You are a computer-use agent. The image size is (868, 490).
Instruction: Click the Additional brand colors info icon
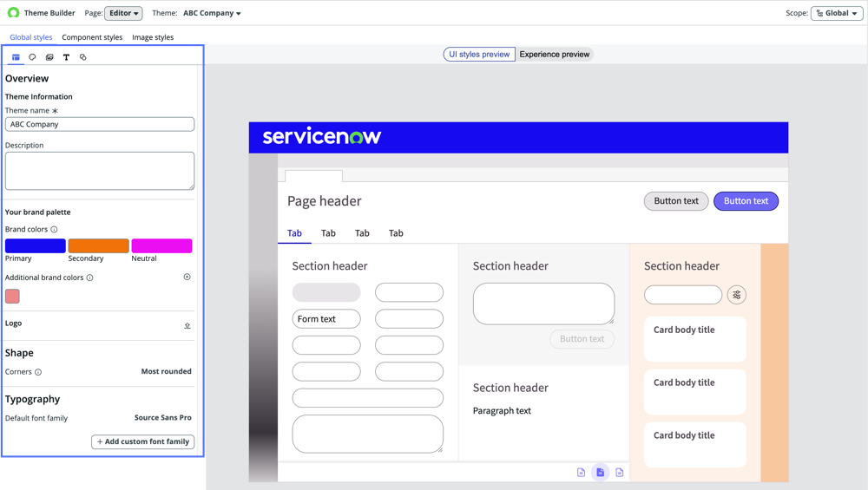coord(89,278)
